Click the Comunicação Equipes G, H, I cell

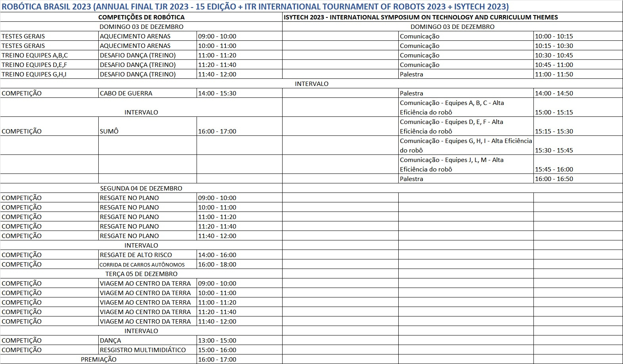click(x=466, y=145)
